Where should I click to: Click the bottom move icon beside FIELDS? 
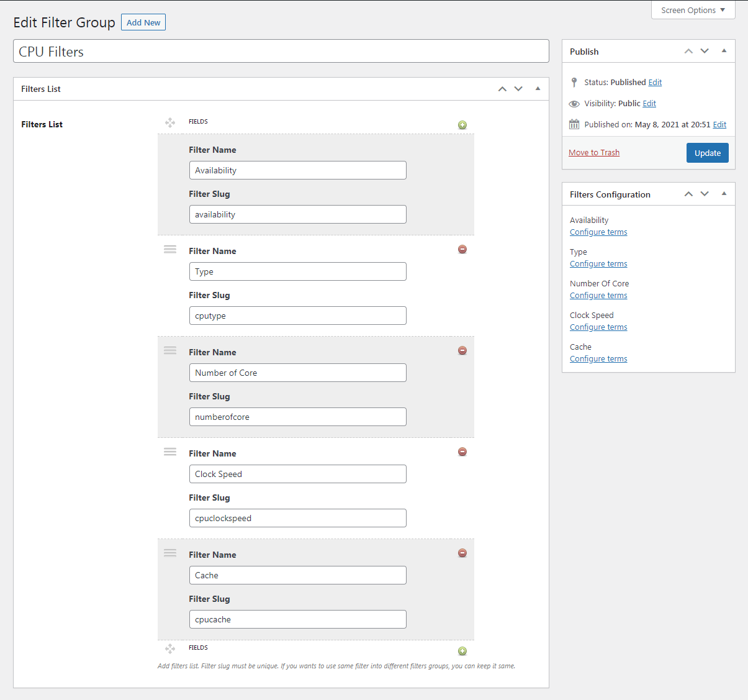pos(170,648)
